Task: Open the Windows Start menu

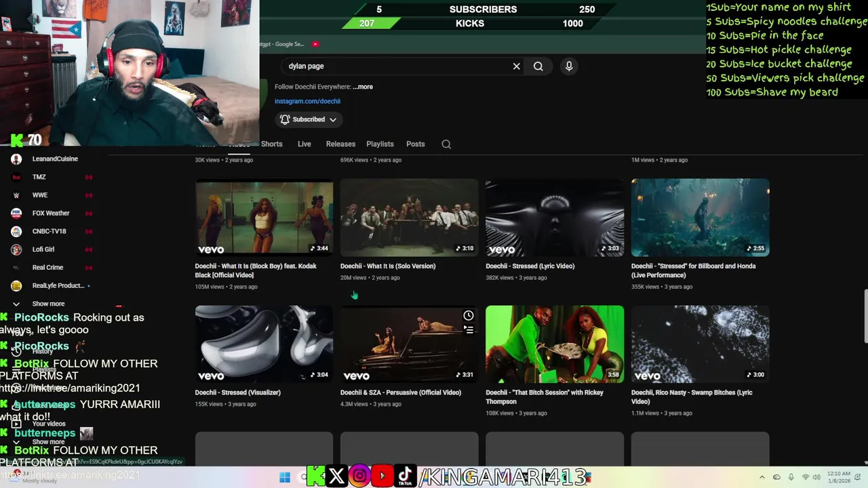Action: coord(285,477)
